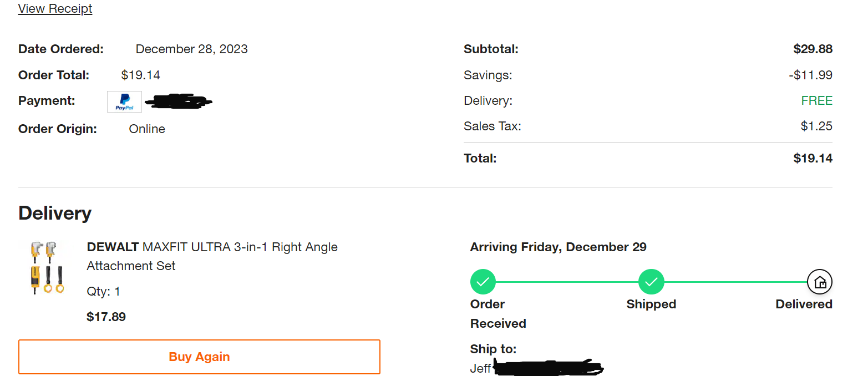Click the Shipped status label
Viewport: 868px width, 376px height.
[651, 304]
